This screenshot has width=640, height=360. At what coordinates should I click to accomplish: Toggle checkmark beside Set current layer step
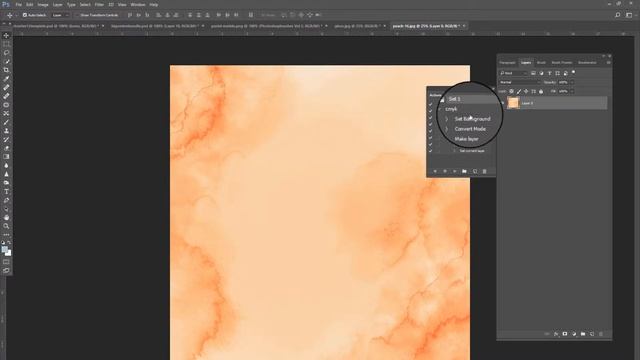[x=431, y=151]
